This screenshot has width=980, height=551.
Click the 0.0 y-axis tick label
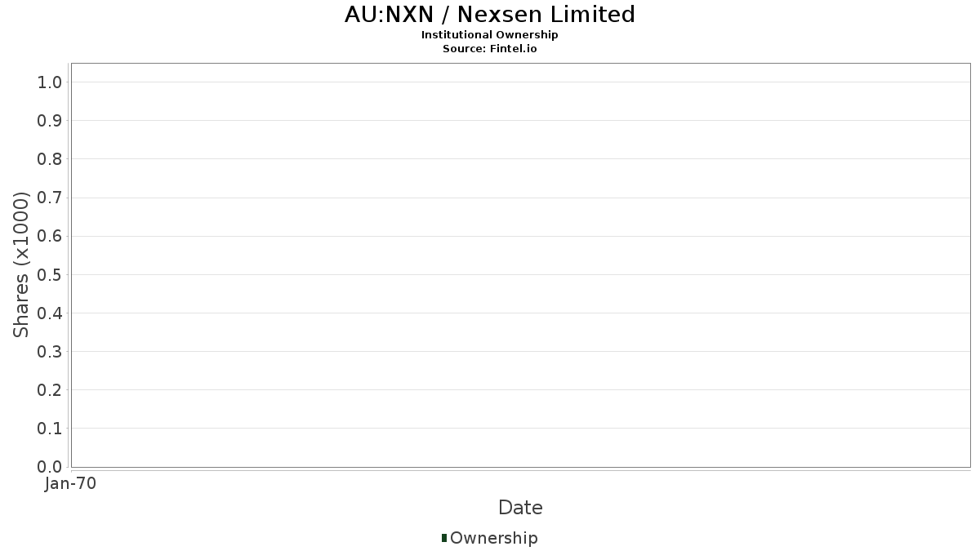pos(50,467)
